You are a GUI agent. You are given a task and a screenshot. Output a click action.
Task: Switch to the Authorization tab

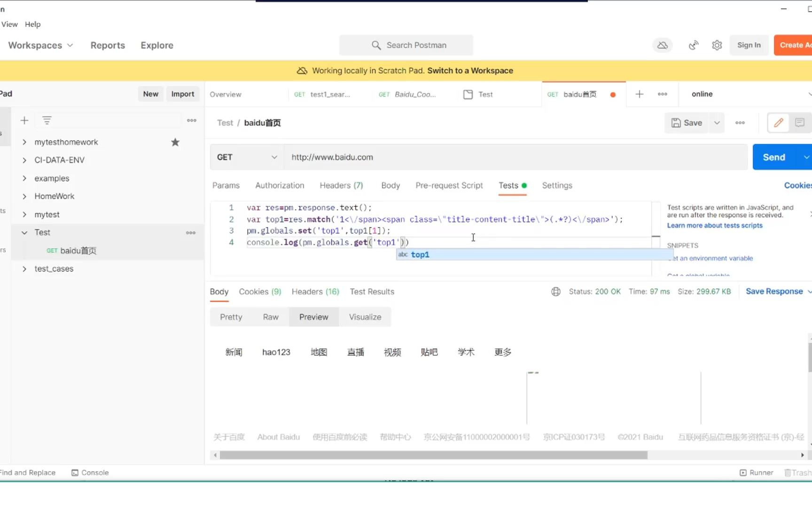[280, 185]
